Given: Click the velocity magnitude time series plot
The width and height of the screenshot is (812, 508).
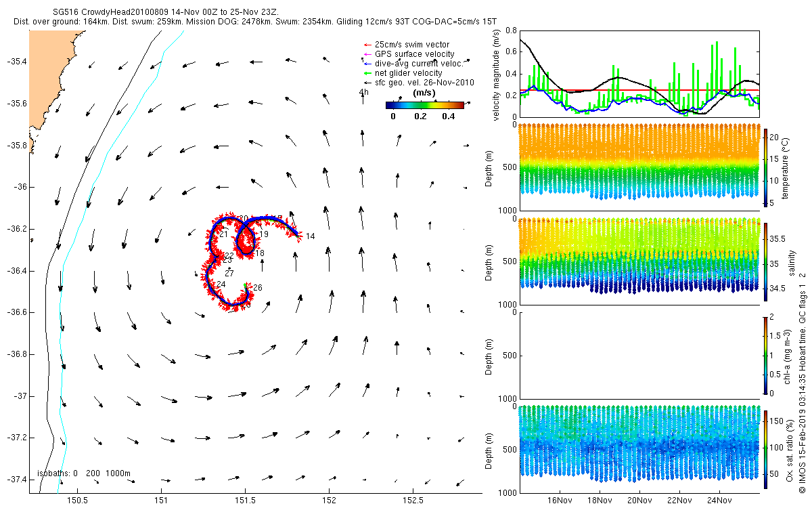Looking at the screenshot, I should [x=639, y=73].
